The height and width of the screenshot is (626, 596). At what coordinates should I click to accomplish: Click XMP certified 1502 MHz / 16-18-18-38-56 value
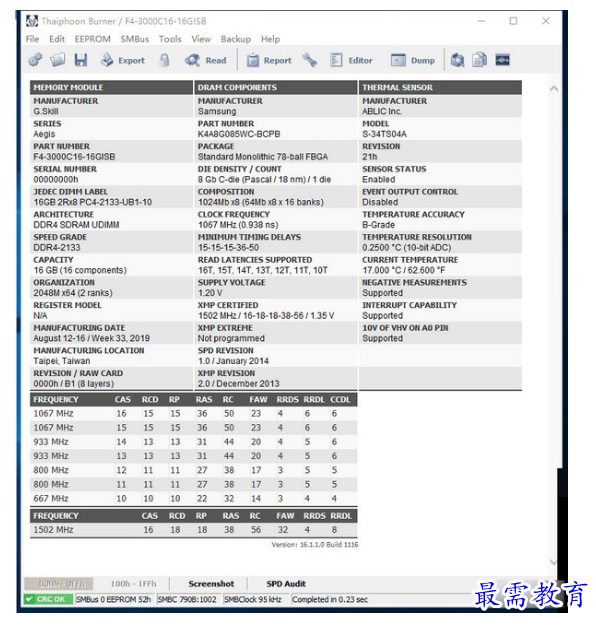pos(266,316)
